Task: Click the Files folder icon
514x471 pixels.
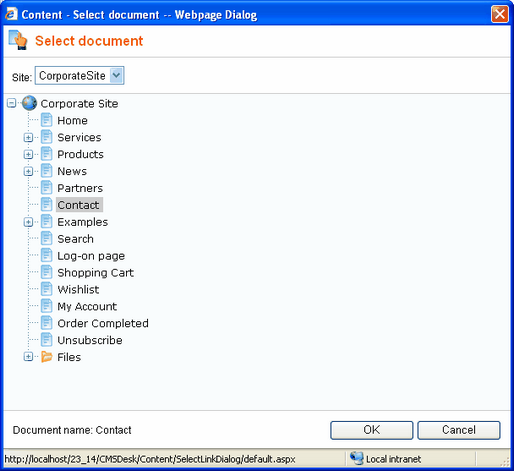Action: [47, 357]
